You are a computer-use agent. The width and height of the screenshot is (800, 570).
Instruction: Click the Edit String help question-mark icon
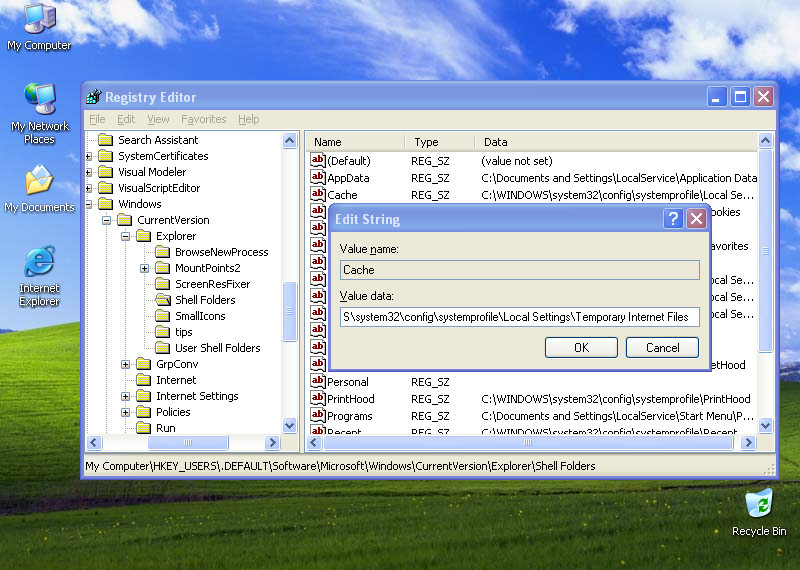(673, 219)
